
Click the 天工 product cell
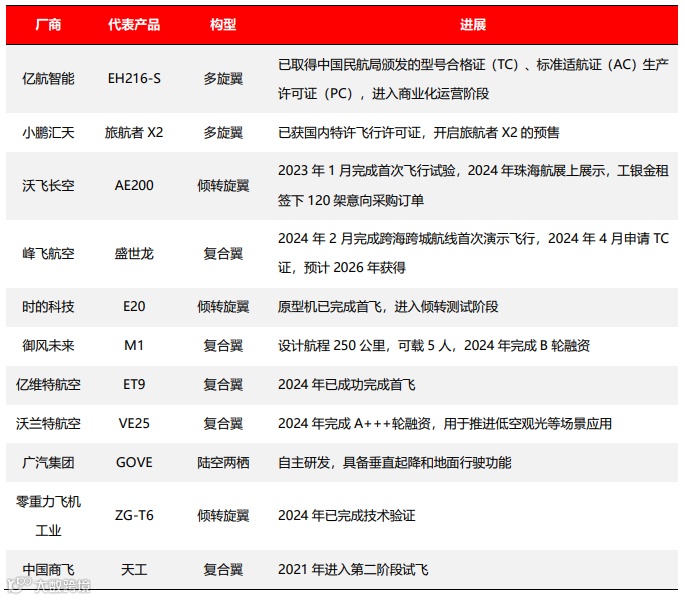(x=134, y=570)
